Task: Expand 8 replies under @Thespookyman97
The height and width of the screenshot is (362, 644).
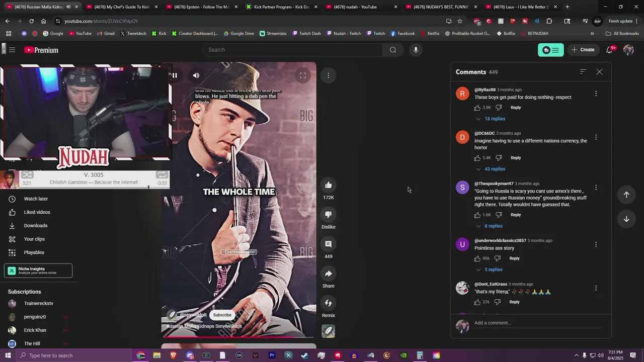Action: pos(489,226)
